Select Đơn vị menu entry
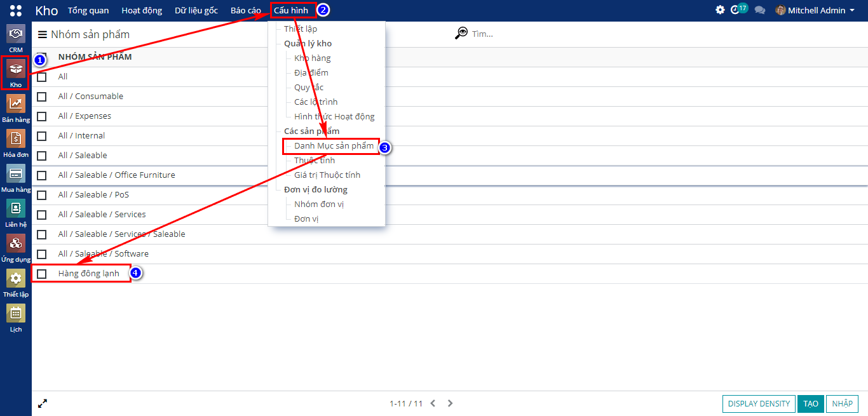Screen dimensions: 868x416 (306, 219)
